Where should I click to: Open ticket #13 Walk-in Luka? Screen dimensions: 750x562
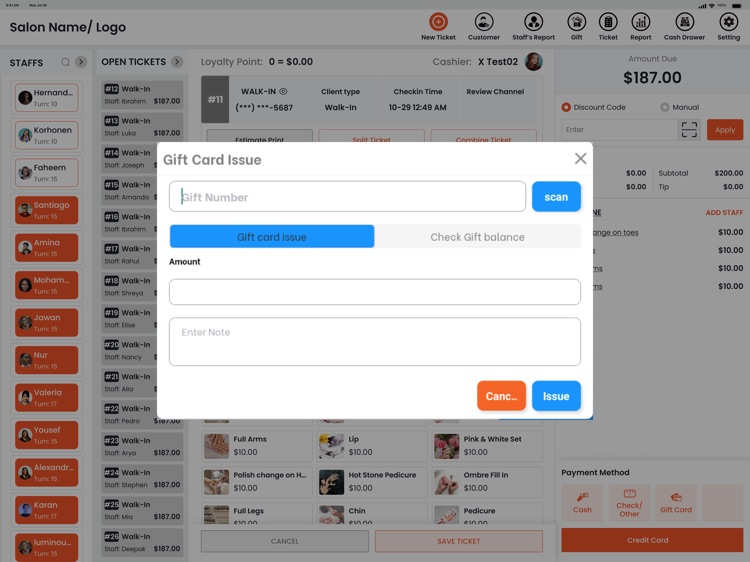pyautogui.click(x=142, y=127)
